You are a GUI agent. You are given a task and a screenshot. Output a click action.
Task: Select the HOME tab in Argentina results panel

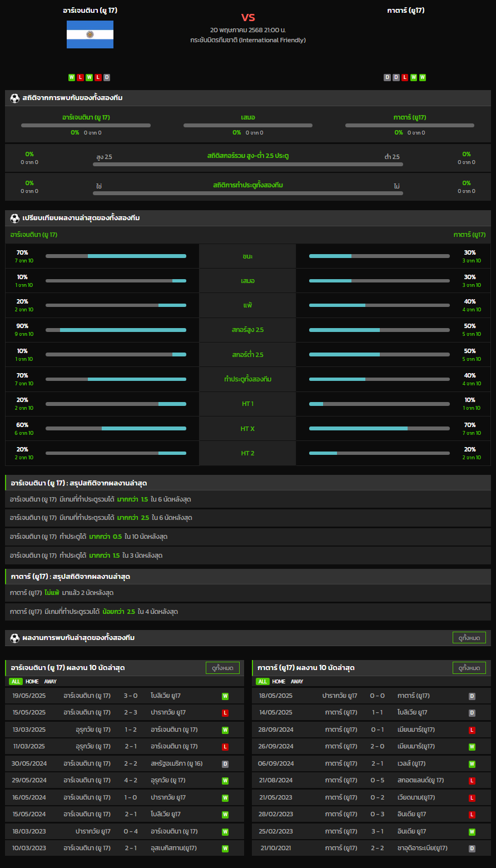click(32, 681)
